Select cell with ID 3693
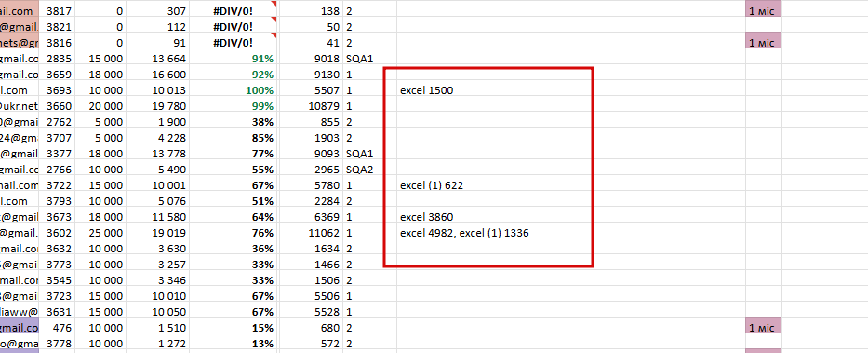Screen dimensions: 868x353 [57, 90]
